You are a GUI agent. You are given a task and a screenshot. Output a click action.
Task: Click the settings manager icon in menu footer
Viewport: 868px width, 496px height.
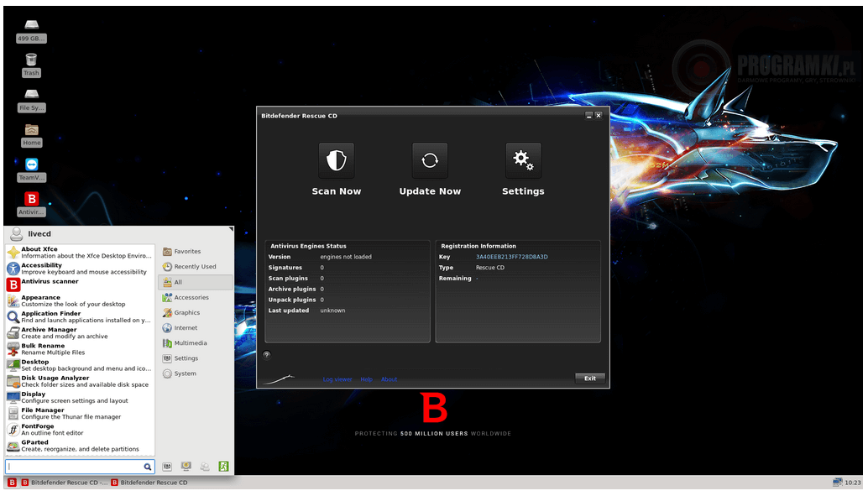[167, 467]
